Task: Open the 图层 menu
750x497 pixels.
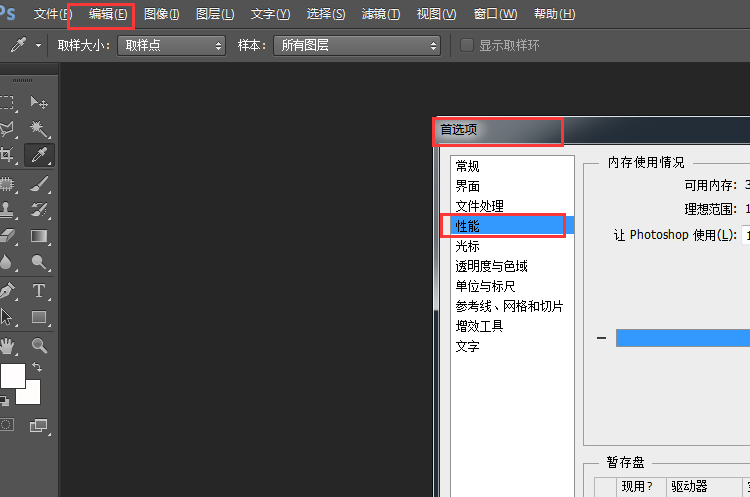Action: pos(215,14)
